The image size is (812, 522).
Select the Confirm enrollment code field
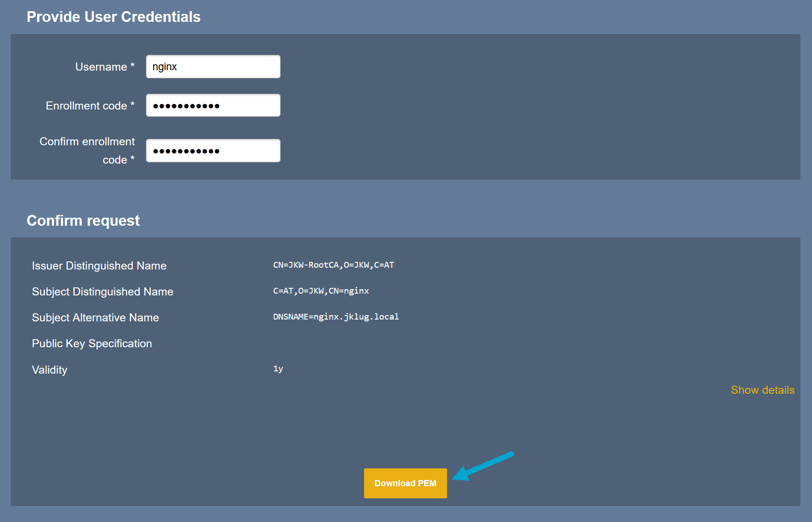pyautogui.click(x=213, y=151)
